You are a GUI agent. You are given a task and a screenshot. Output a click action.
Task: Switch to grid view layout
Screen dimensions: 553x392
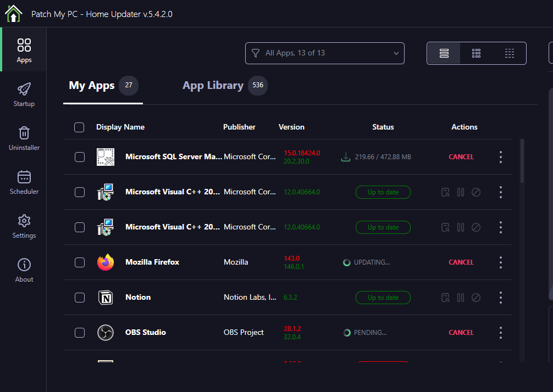click(476, 53)
